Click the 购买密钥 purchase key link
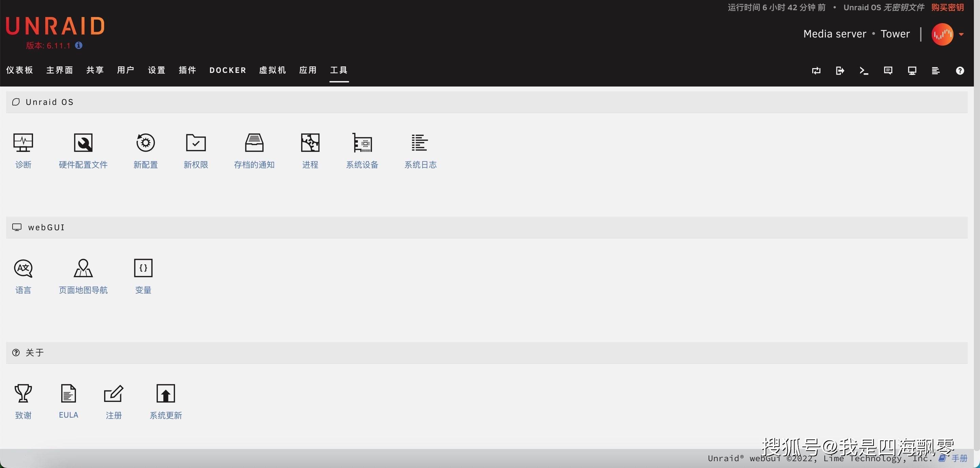 tap(948, 7)
